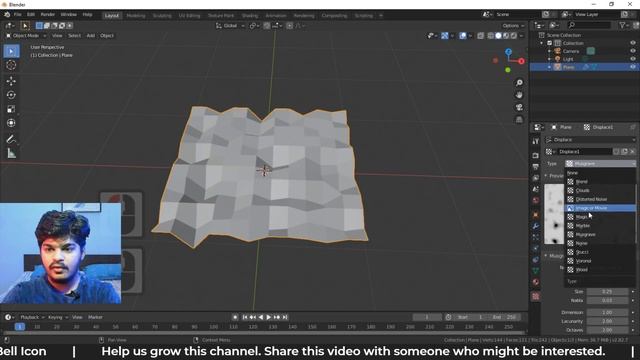
Task: Select the Move tool
Action: (11, 81)
